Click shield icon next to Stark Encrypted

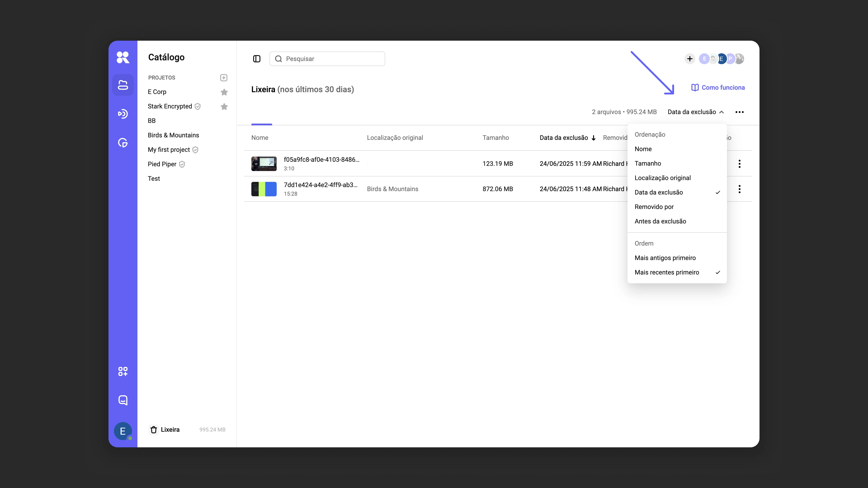(198, 106)
